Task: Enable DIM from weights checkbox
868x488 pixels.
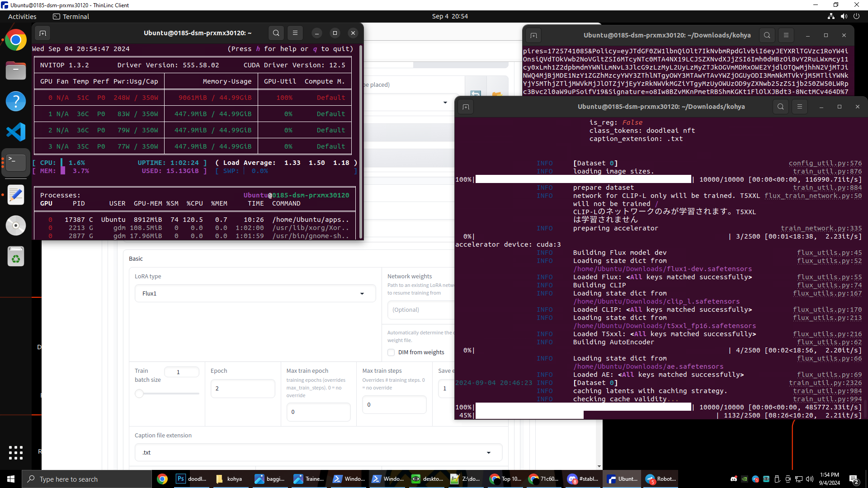Action: pos(391,352)
